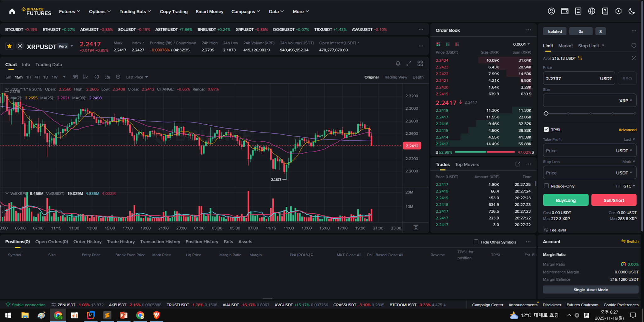
Task: Open the Last Price dropdown
Action: tap(137, 77)
